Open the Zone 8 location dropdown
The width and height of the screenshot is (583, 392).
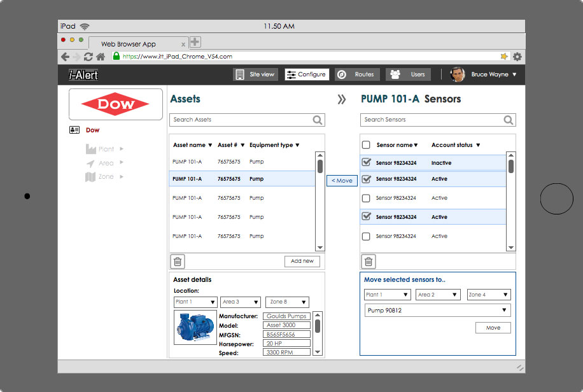287,302
